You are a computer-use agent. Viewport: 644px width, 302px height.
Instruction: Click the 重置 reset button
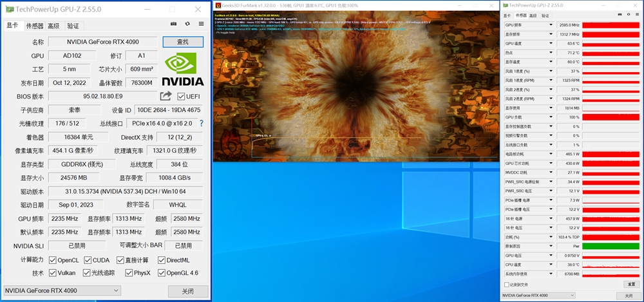coord(632,285)
